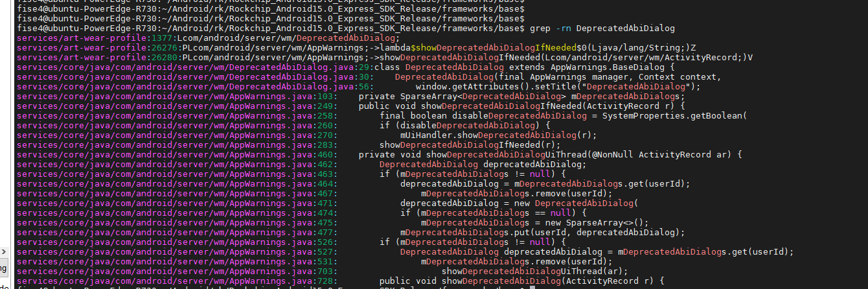Click AppWarnings.java path on line 103
868x289 pixels.
tap(165, 97)
